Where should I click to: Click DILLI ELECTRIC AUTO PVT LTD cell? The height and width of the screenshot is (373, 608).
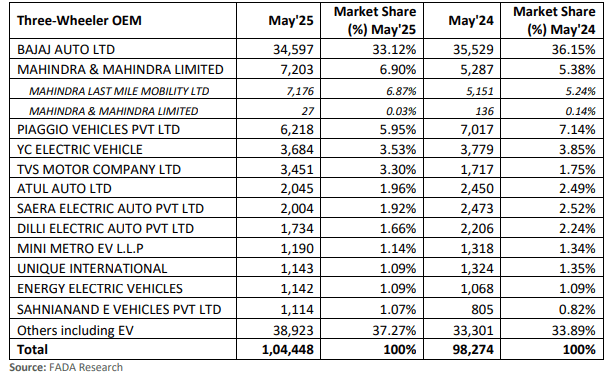pos(123,228)
